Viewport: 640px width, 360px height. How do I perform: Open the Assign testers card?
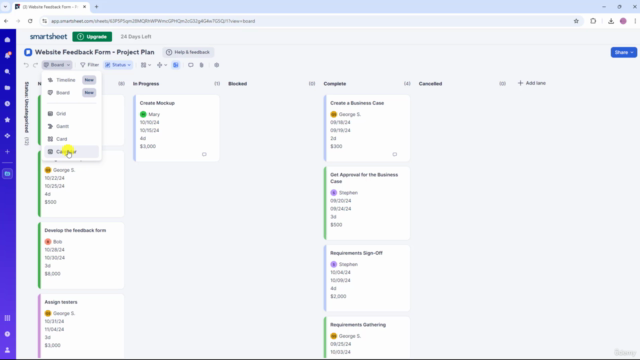coord(81,326)
